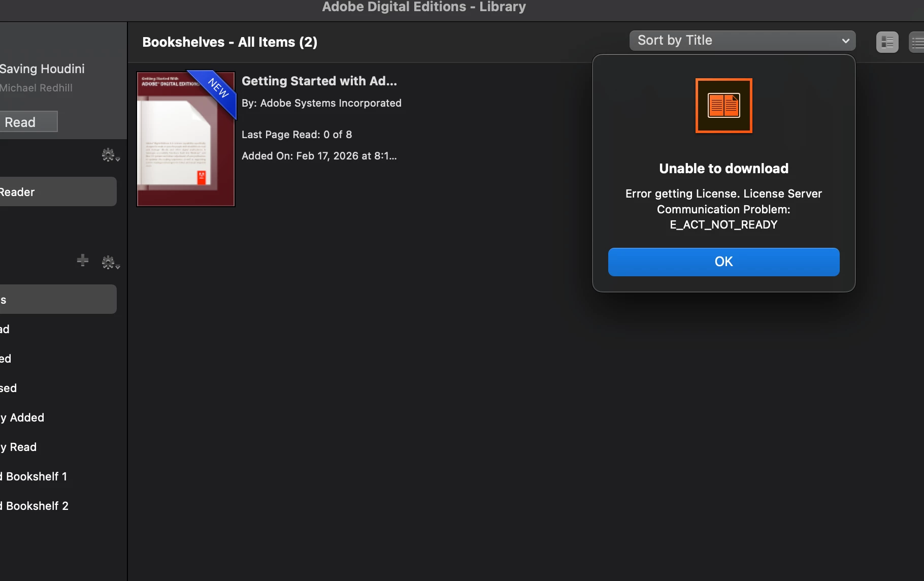
Task: Open the Sort by Title dropdown
Action: pos(742,41)
